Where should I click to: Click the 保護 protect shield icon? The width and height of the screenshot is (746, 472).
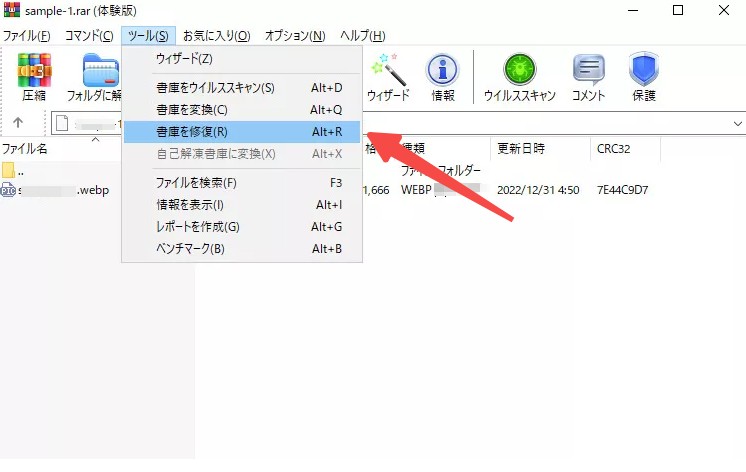click(643, 77)
